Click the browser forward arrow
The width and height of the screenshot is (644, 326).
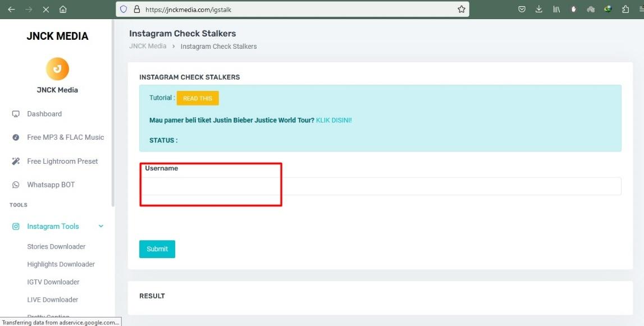(29, 9)
